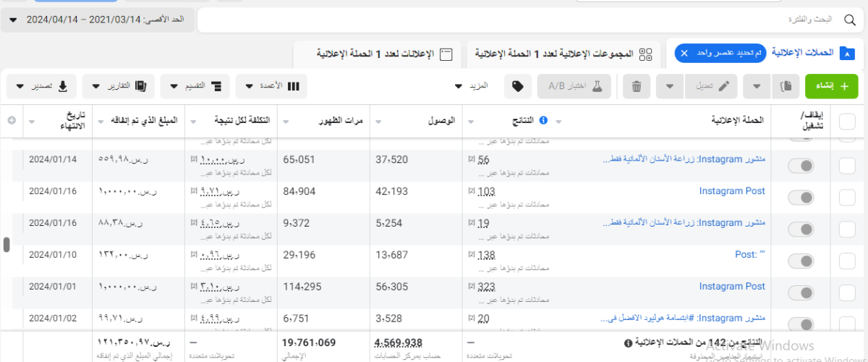Click info icon beside النتائج column header

coord(544,120)
